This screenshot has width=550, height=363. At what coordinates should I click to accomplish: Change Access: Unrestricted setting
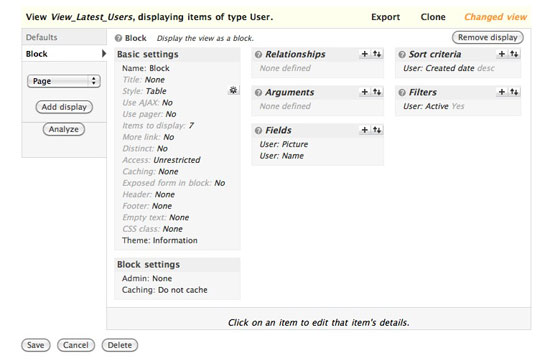pyautogui.click(x=161, y=160)
